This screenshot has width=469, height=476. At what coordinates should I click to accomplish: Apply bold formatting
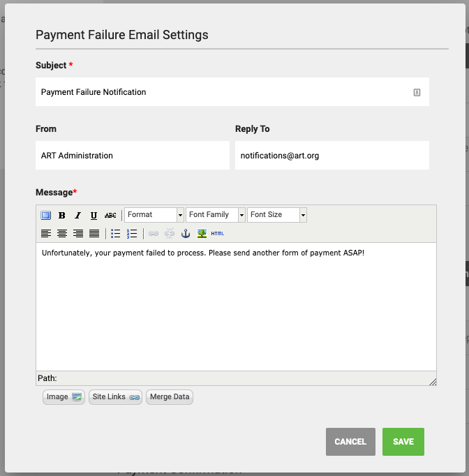[62, 215]
